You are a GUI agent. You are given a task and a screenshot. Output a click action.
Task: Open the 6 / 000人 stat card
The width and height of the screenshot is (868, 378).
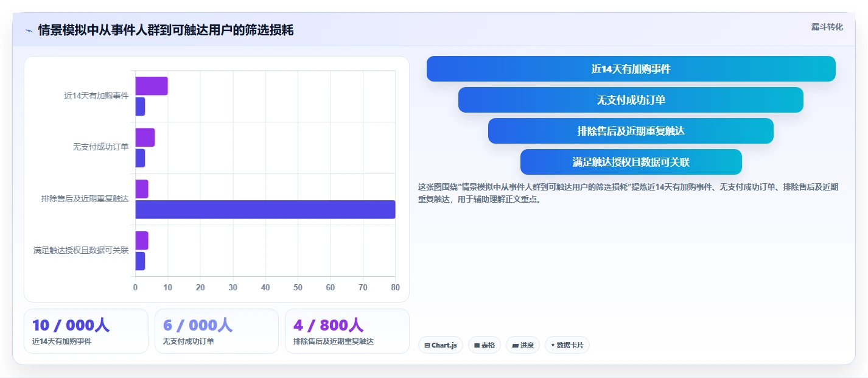click(x=217, y=331)
